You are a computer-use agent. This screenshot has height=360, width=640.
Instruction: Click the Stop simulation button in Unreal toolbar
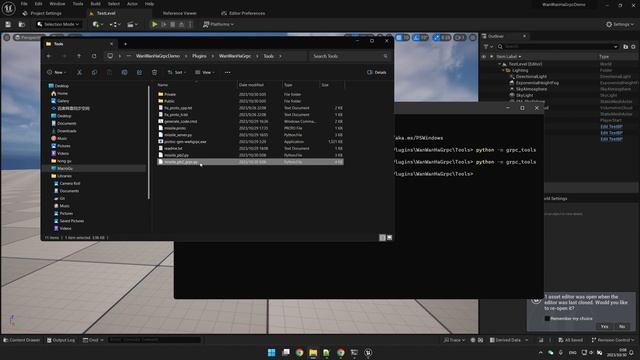coord(173,24)
